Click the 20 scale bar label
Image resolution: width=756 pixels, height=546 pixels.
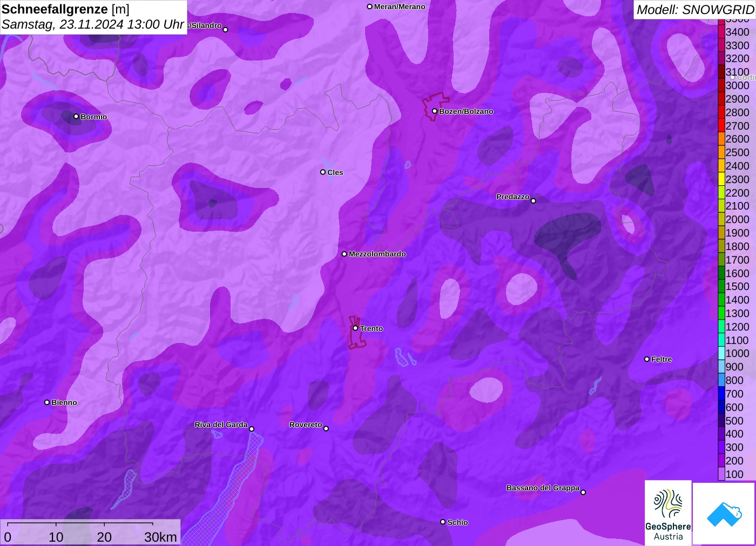[104, 537]
